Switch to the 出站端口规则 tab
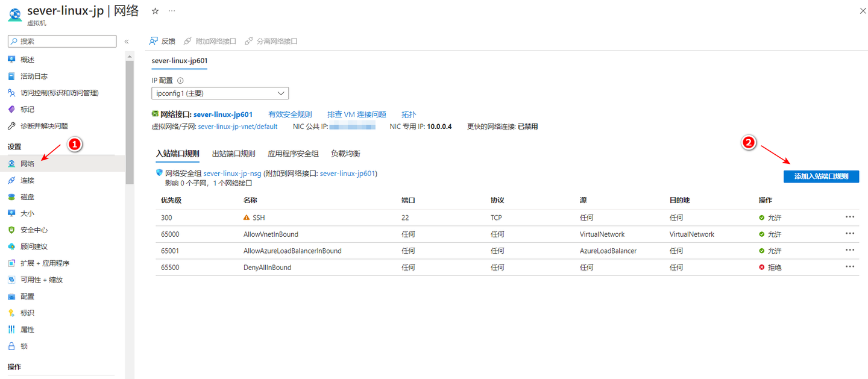The image size is (868, 379). (233, 154)
